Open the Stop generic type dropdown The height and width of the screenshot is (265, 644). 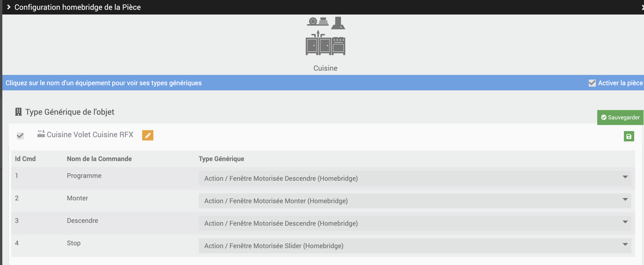coord(415,246)
